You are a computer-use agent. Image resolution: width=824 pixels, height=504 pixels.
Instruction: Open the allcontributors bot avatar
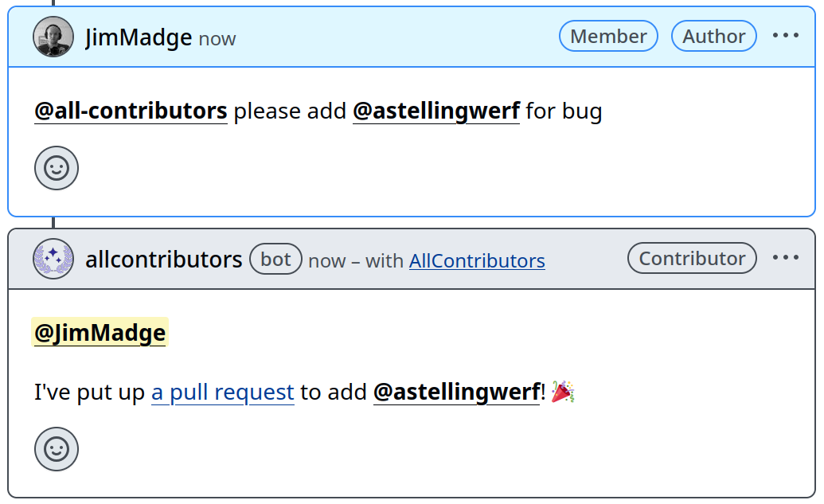coord(53,259)
